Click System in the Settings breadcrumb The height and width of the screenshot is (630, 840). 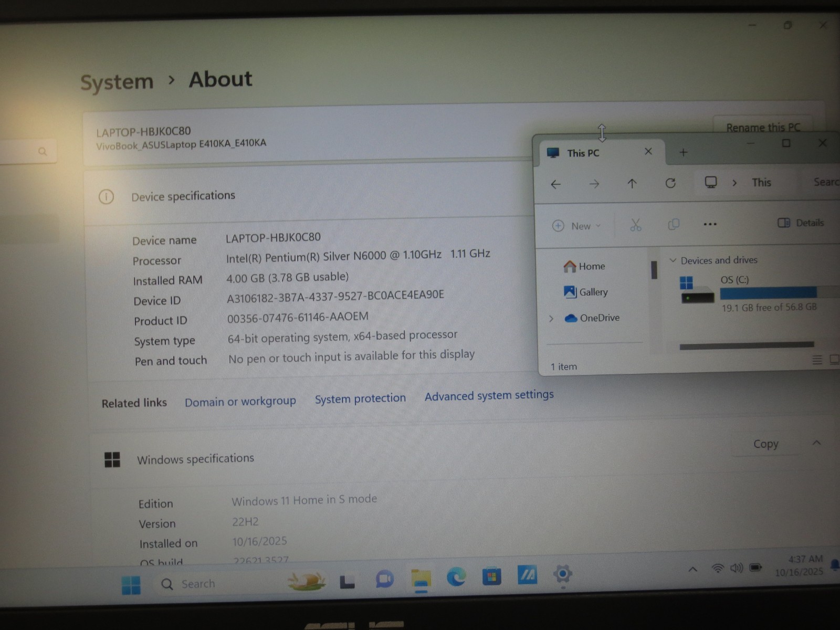click(x=117, y=82)
